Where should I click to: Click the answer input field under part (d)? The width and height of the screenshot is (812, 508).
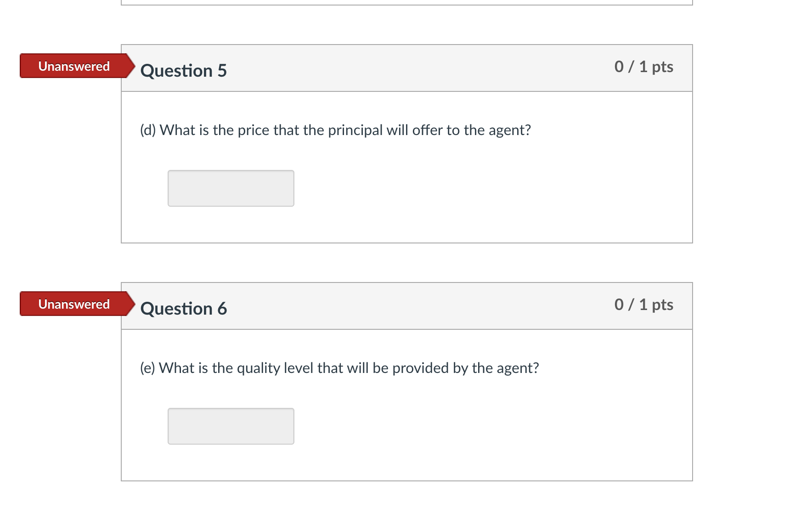click(x=231, y=188)
